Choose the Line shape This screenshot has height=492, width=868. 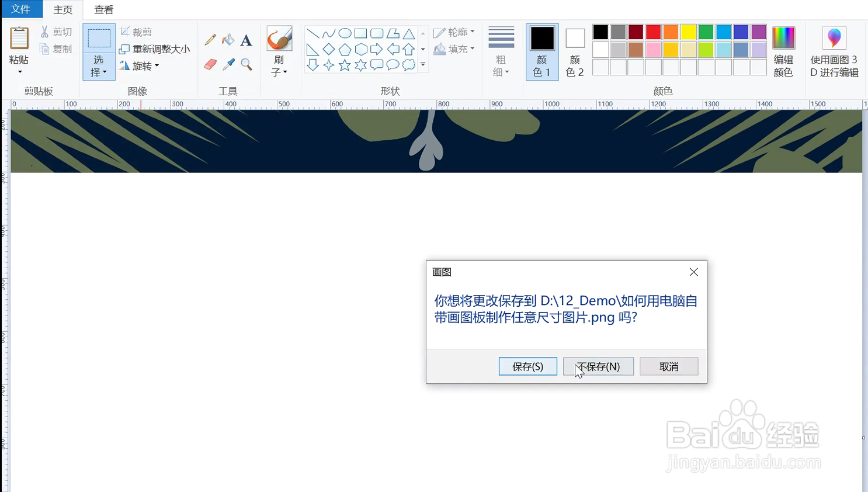point(313,33)
